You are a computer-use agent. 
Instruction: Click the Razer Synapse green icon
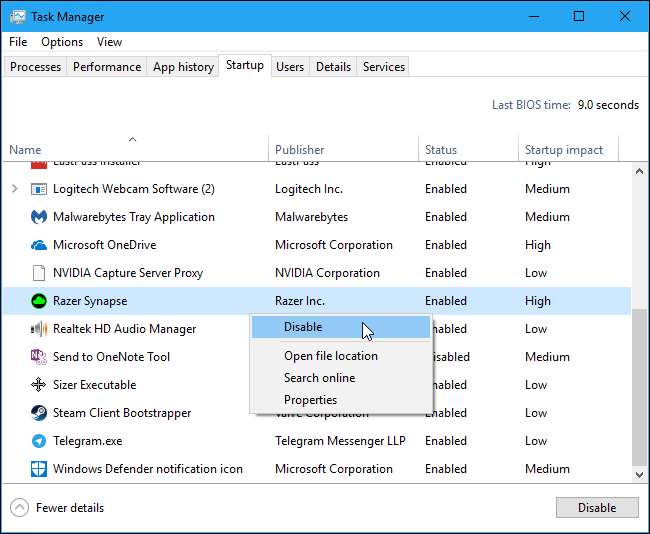tap(39, 301)
